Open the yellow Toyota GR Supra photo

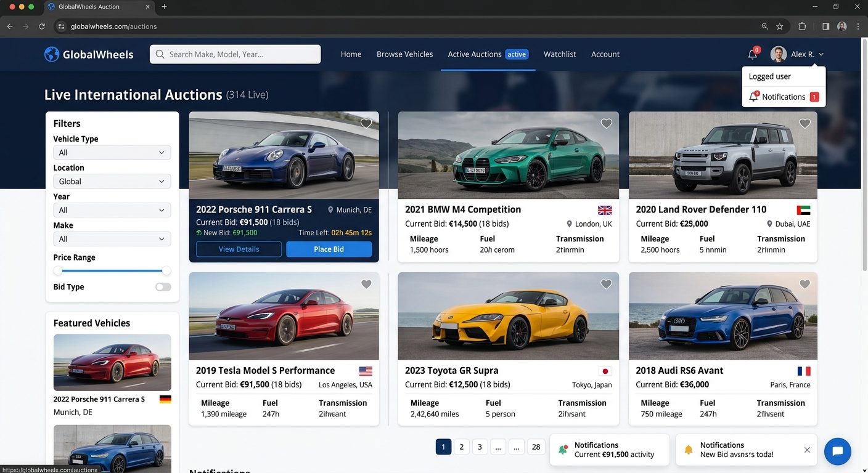tap(509, 316)
